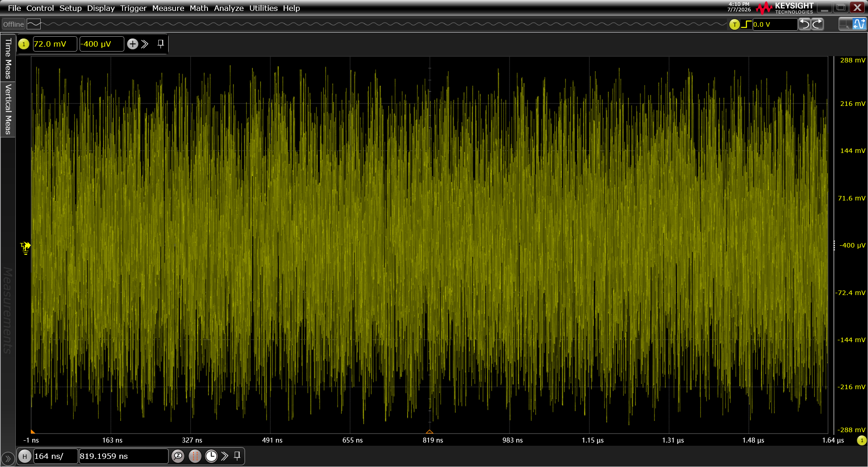Click the red dotted markers icon
The image size is (868, 467).
point(195,456)
